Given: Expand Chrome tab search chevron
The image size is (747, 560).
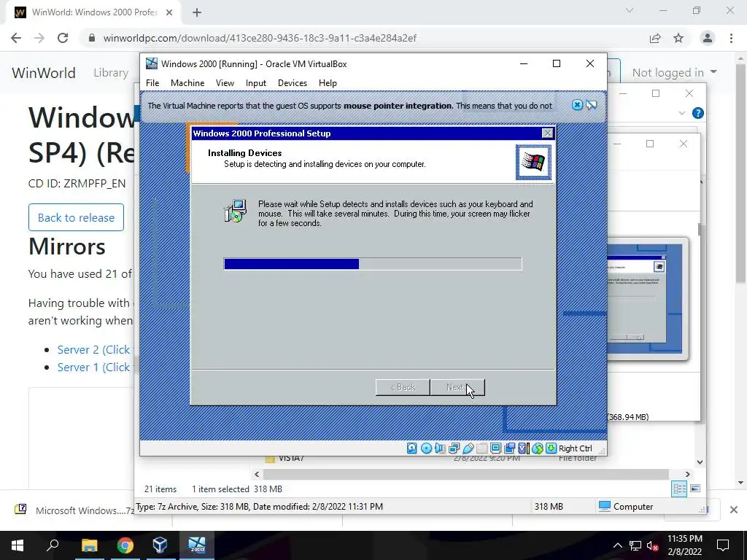Looking at the screenshot, I should click(630, 10).
